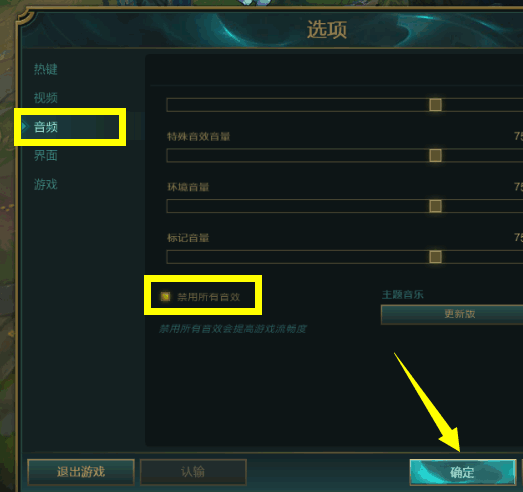Screen dimensions: 523x492
Task: Open the 界面 interface settings
Action: (x=46, y=155)
